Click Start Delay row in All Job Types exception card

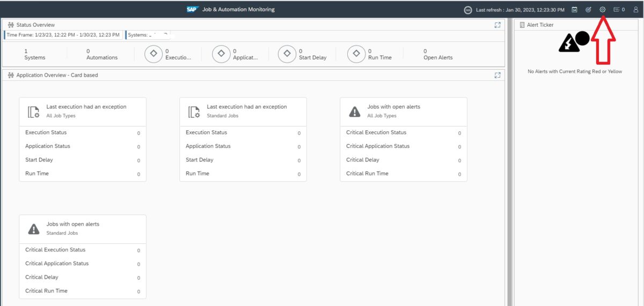coord(83,160)
